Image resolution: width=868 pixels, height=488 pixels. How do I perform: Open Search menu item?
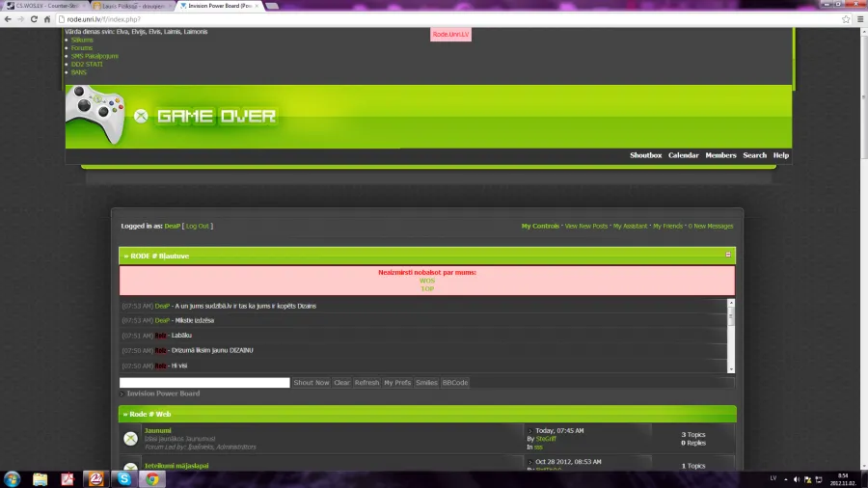pos(754,155)
